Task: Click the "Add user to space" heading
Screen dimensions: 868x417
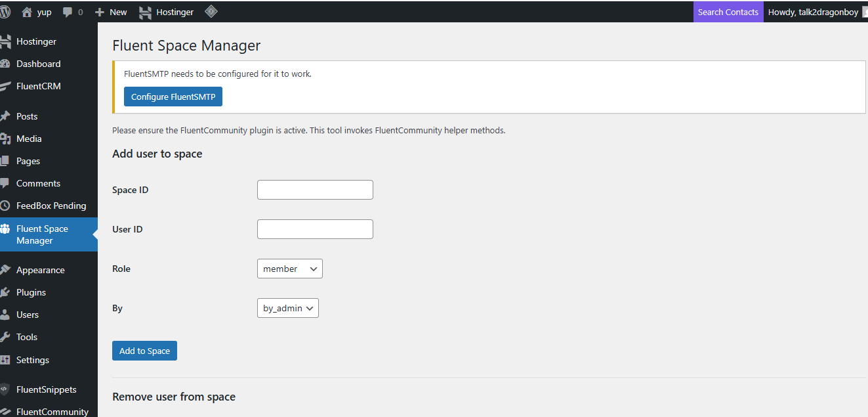Action: tap(157, 154)
